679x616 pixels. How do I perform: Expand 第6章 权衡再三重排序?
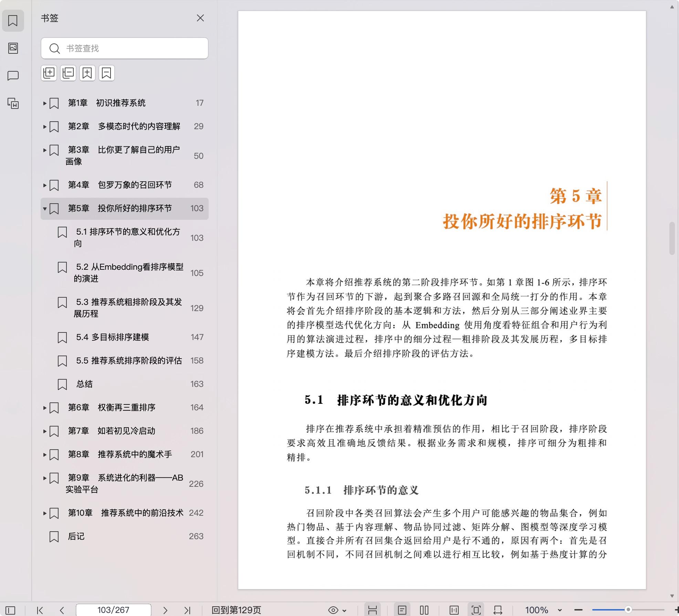point(44,408)
